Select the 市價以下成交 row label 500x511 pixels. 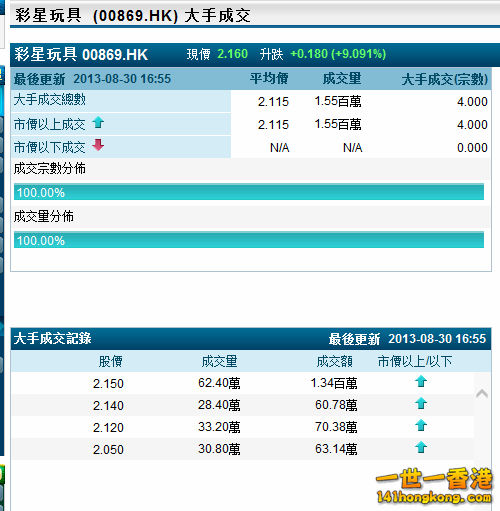click(x=50, y=147)
